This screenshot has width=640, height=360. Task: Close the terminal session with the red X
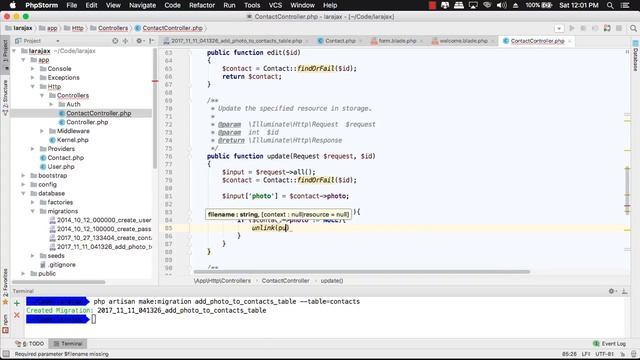(x=17, y=315)
